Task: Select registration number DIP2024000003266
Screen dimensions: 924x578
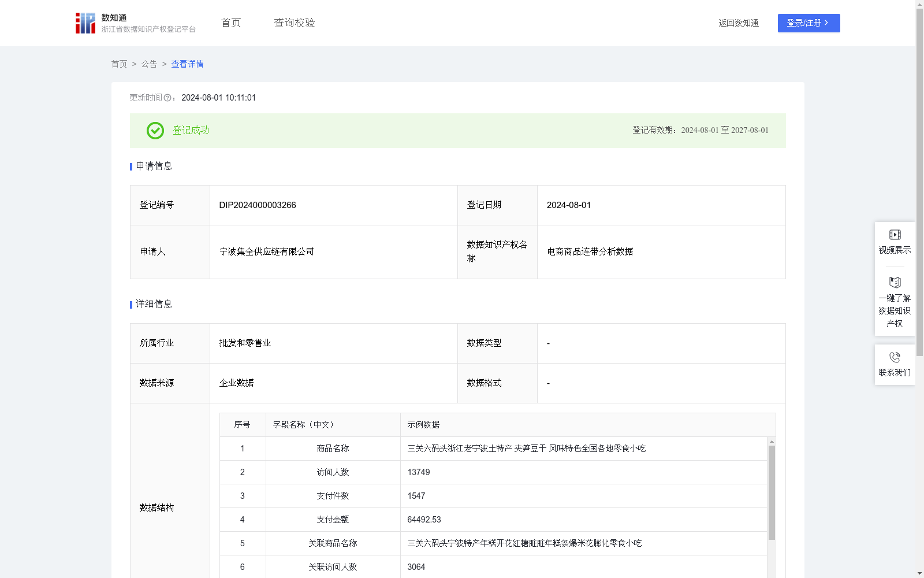Action: (258, 205)
